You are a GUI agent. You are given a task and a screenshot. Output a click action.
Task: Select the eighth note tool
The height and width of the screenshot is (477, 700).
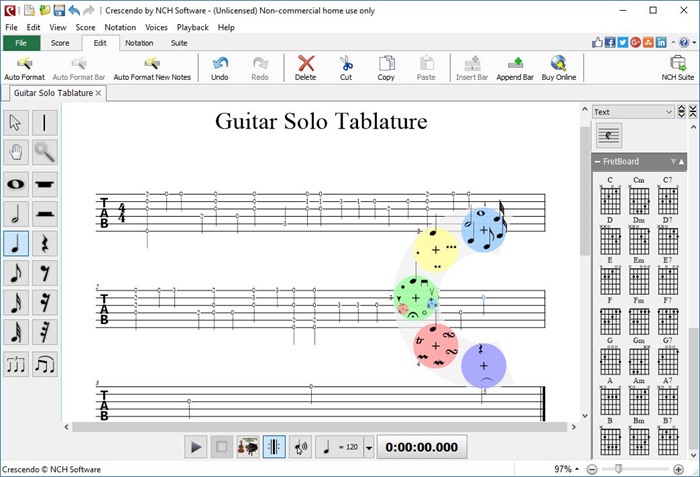point(16,274)
